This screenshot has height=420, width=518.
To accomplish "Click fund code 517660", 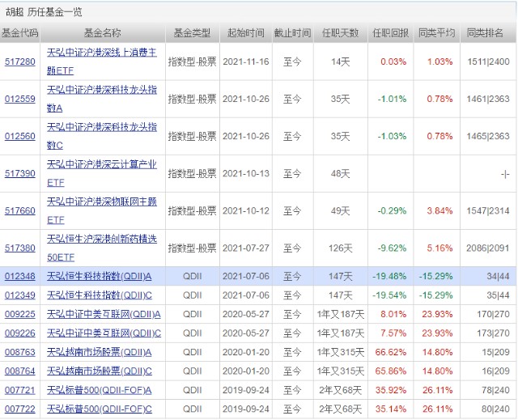I will [x=19, y=211].
